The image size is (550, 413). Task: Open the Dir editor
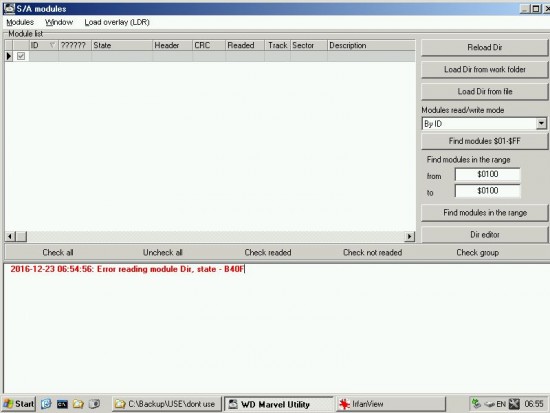pos(484,234)
